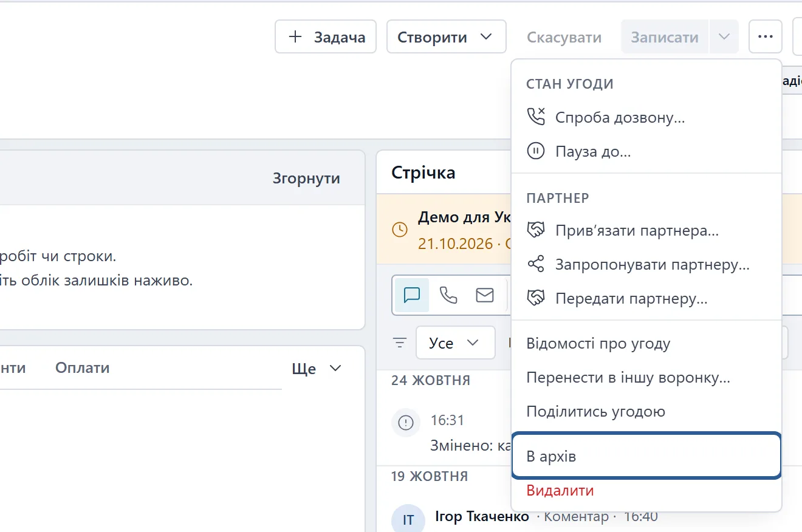Click the three-dots more actions button
The image size is (802, 532).
766,37
